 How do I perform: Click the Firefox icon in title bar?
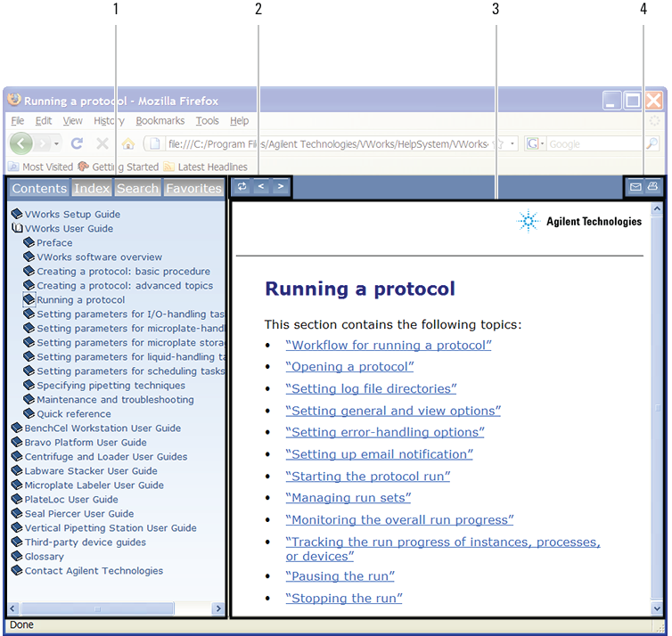[14, 100]
